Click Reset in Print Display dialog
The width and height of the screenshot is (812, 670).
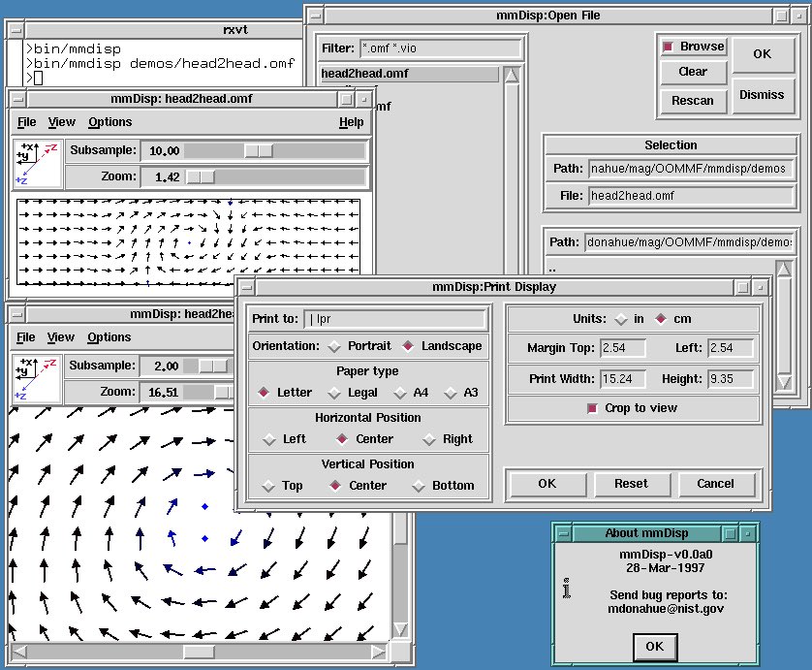coord(631,484)
